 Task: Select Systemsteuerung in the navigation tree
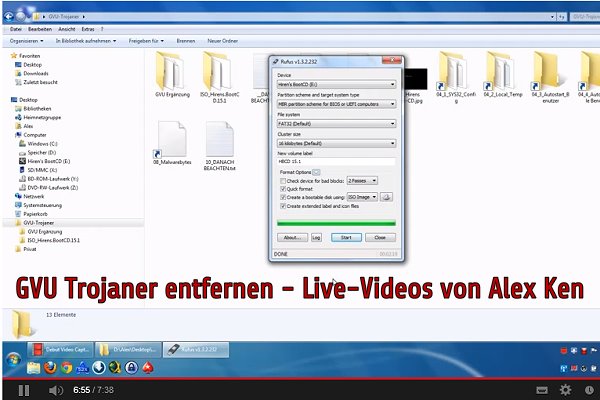coord(42,206)
